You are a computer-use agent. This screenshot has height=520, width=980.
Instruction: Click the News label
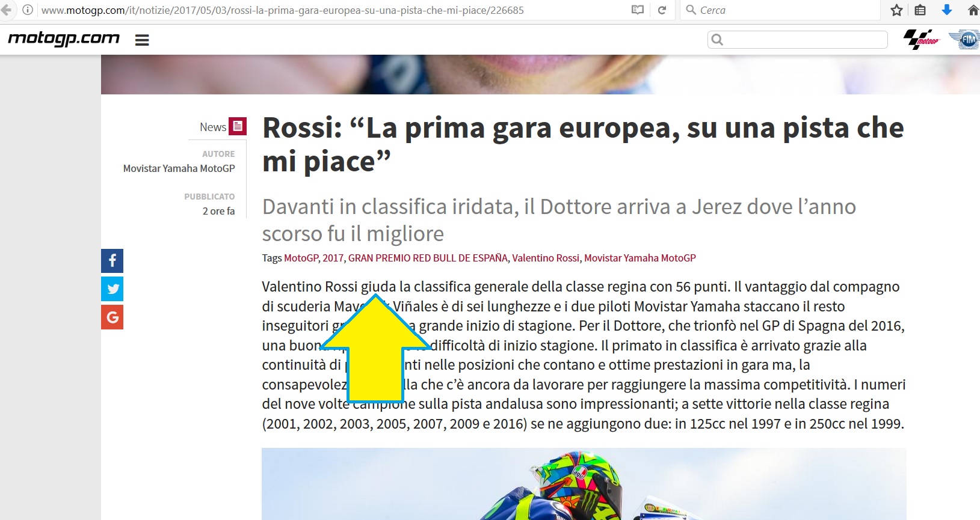tap(213, 127)
